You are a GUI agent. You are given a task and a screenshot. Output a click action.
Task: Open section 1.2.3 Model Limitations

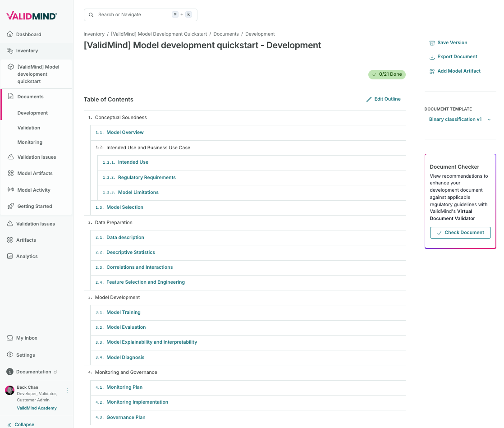point(138,192)
